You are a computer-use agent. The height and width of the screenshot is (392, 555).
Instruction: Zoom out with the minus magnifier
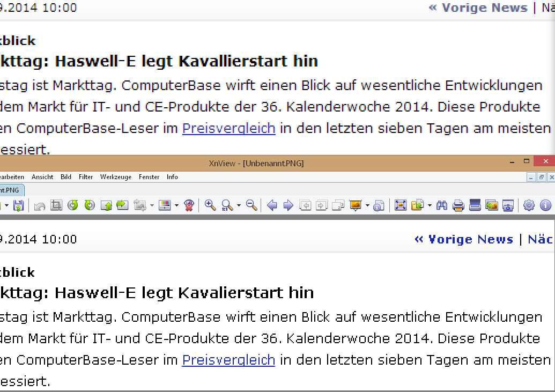(251, 205)
